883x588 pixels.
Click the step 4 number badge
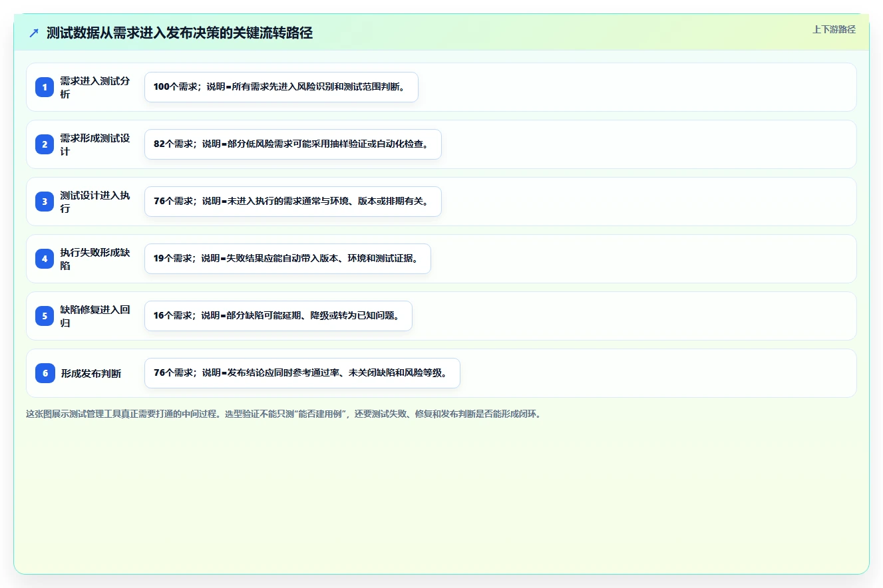pyautogui.click(x=45, y=259)
